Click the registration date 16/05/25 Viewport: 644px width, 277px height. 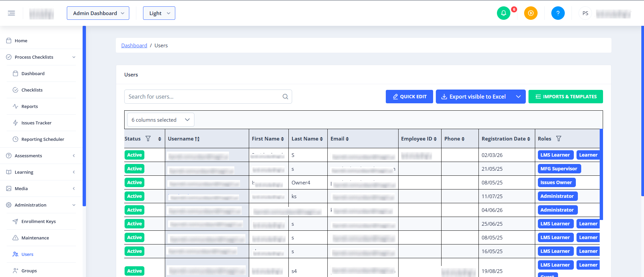click(x=492, y=251)
